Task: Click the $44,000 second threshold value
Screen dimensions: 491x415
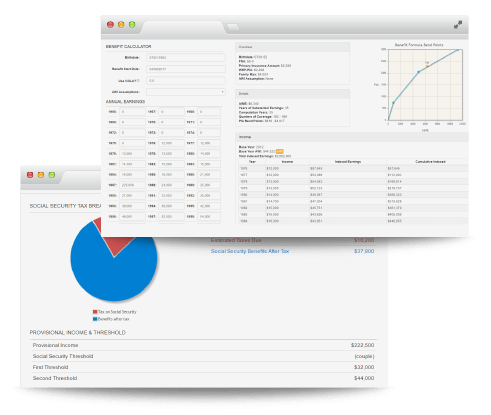Action: coord(364,378)
